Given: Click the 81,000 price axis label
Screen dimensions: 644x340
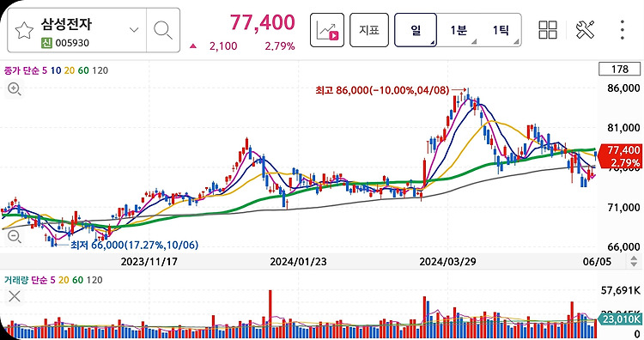Looking at the screenshot, I should 623,128.
